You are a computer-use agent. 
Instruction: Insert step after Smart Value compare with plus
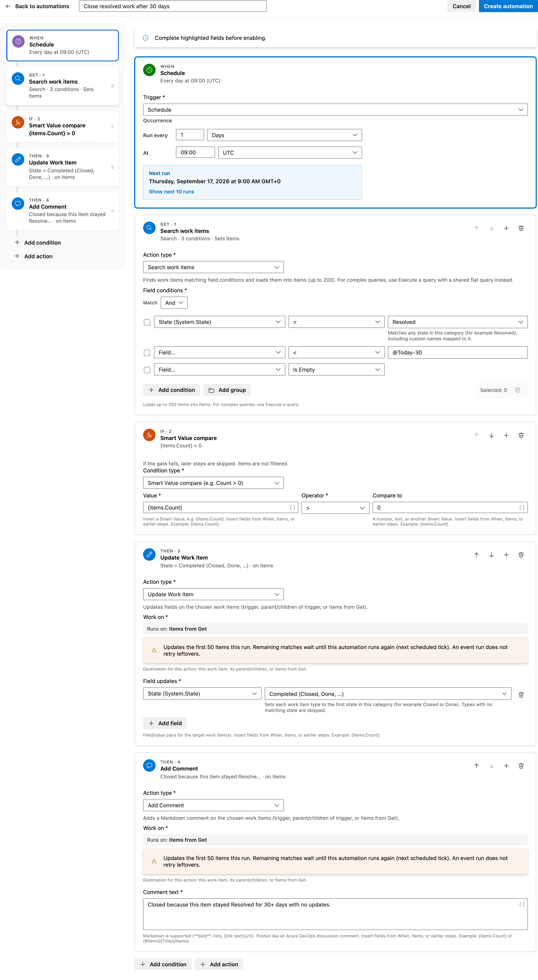[x=506, y=435]
